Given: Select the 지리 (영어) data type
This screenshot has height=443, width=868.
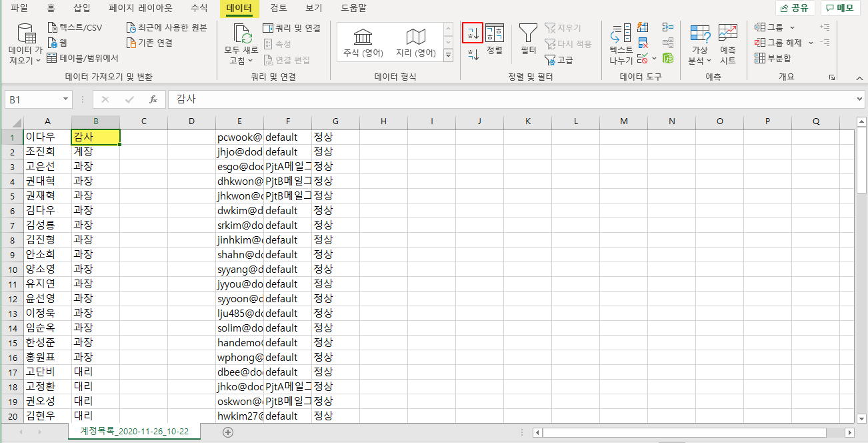Looking at the screenshot, I should click(x=416, y=43).
